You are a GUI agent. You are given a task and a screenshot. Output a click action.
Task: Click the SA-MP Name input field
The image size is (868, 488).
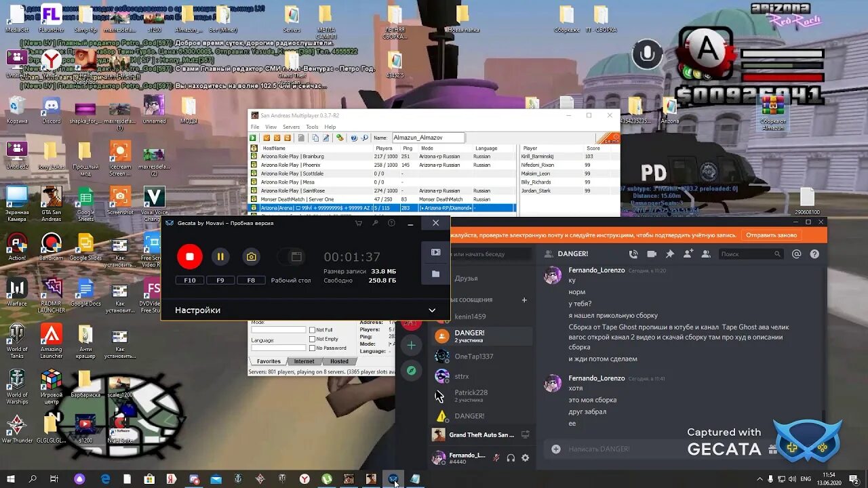pyautogui.click(x=429, y=138)
